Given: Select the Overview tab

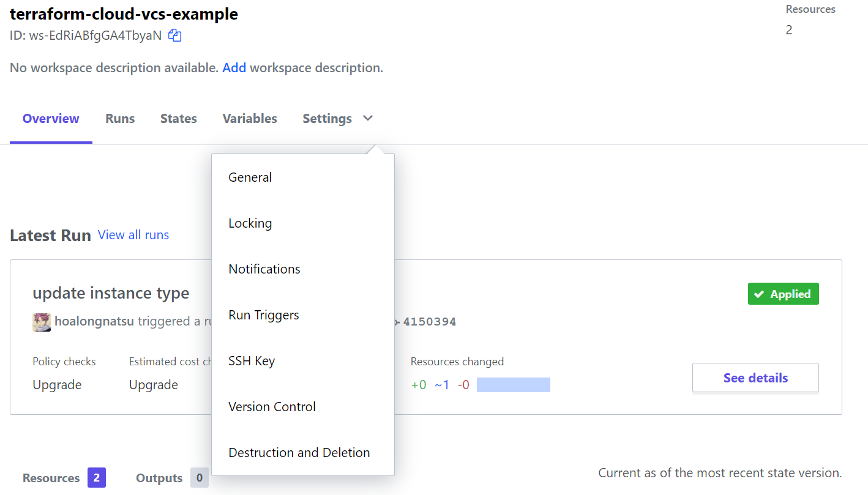Looking at the screenshot, I should pyautogui.click(x=51, y=119).
